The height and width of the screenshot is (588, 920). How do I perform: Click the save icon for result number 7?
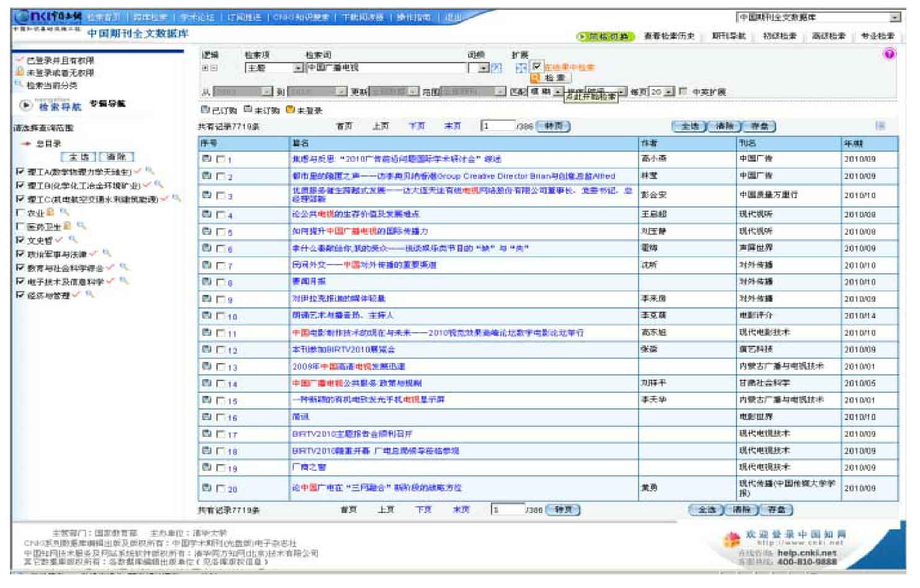(206, 265)
